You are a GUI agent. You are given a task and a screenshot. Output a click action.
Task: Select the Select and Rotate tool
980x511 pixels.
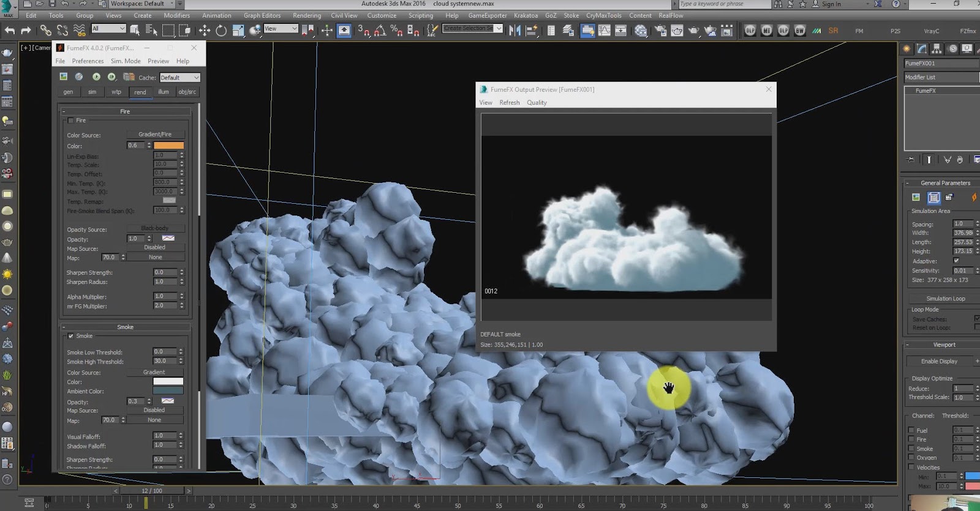click(221, 30)
